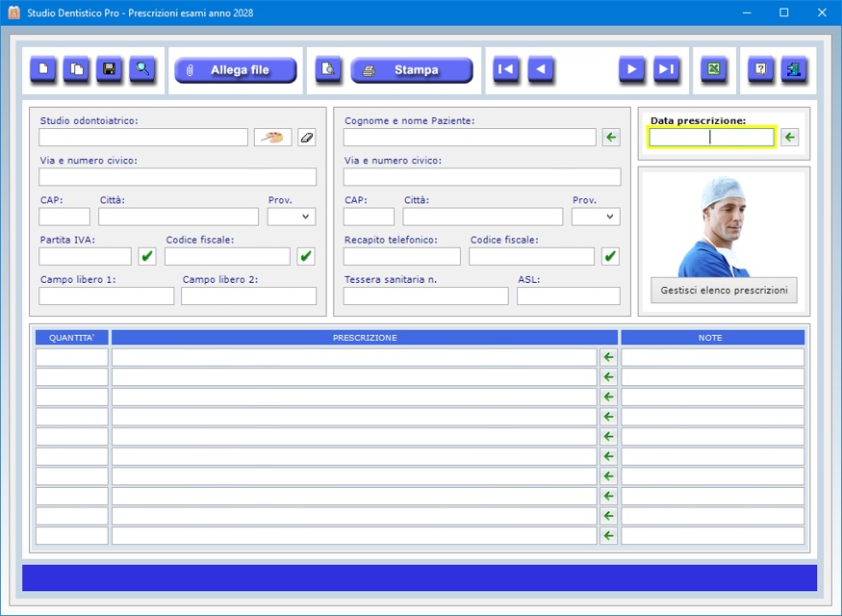
Task: Open help with the question mark icon
Action: click(x=761, y=69)
